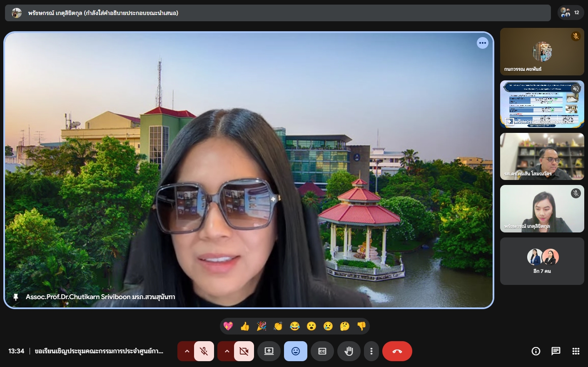Expand video settings arrow beside camera

click(x=227, y=351)
